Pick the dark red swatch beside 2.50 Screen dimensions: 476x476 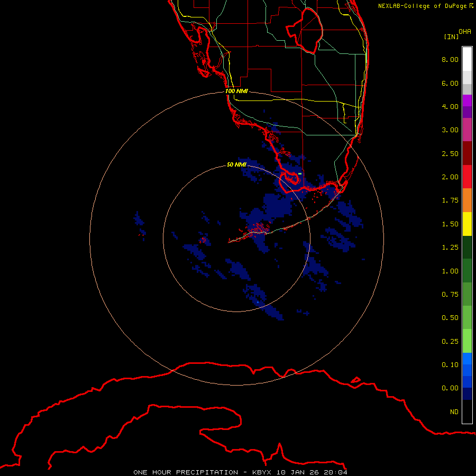click(467, 153)
